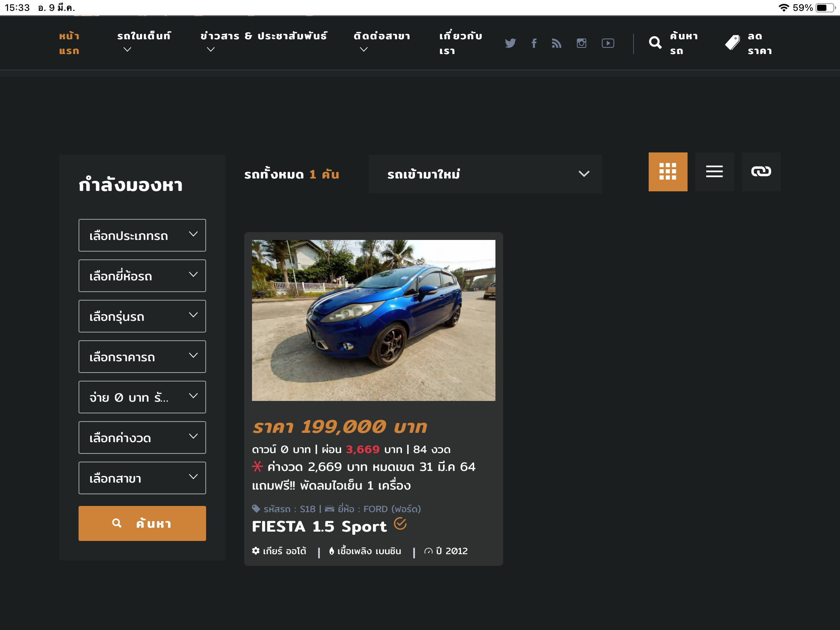Go to หน้าแรก home page
840x630 pixels.
(69, 43)
